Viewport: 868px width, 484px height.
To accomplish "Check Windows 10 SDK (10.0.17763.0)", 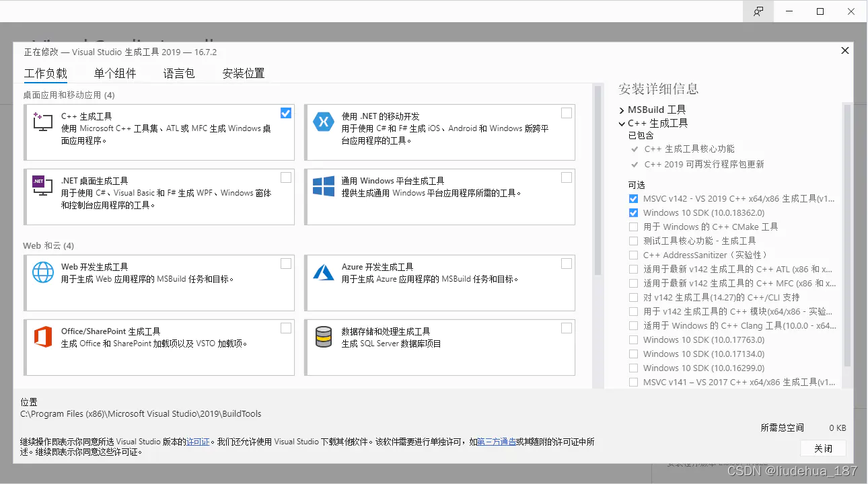I will point(633,340).
